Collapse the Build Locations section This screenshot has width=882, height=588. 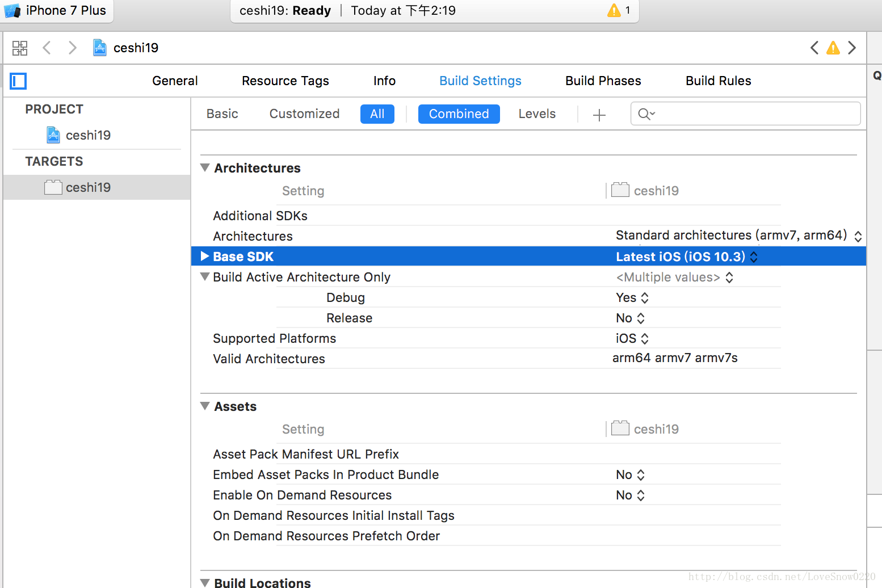205,582
